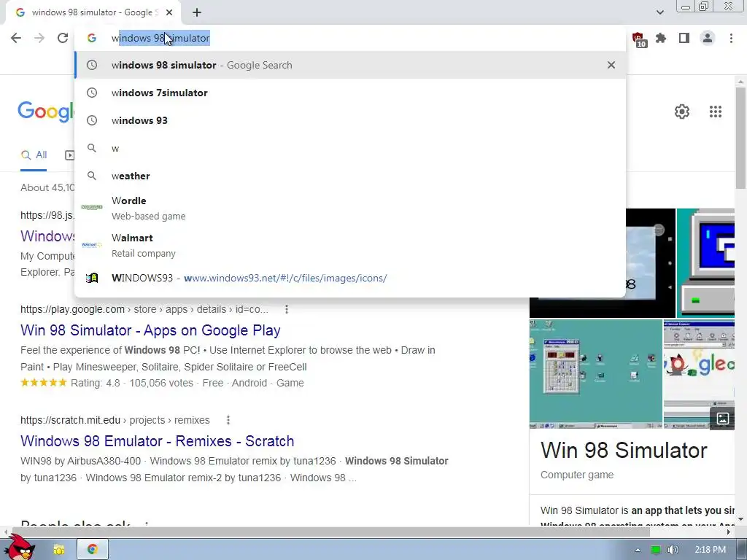This screenshot has height=560, width=747.
Task: Open the sticky notes taskbar icon
Action: pyautogui.click(x=58, y=550)
